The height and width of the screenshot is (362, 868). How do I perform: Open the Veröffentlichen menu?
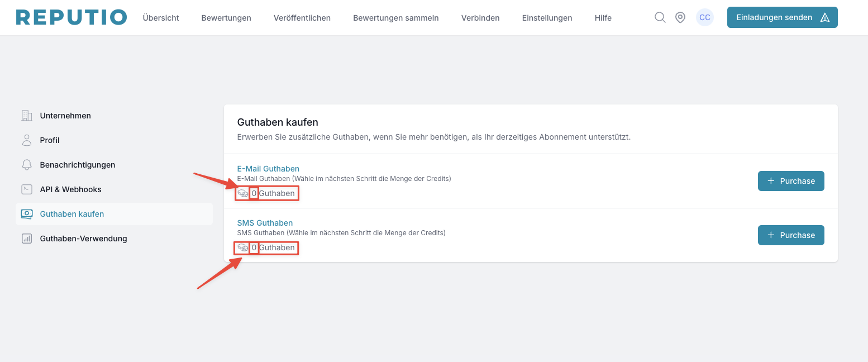pyautogui.click(x=302, y=18)
